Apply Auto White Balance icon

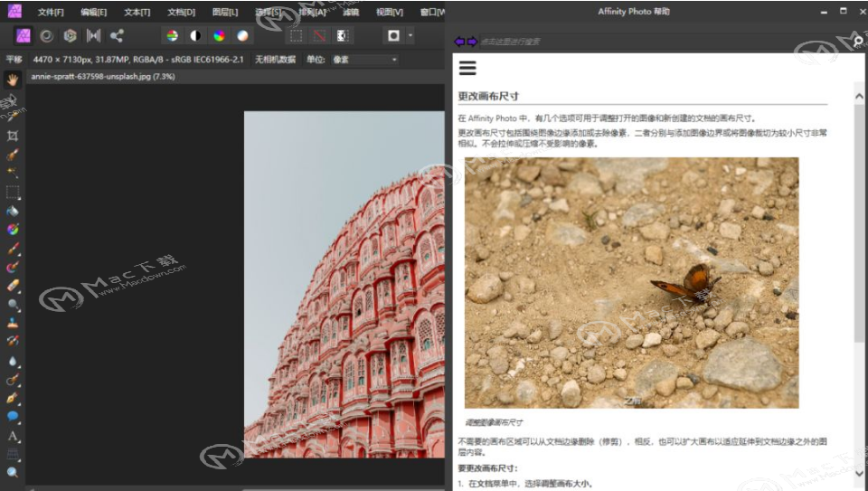[242, 36]
